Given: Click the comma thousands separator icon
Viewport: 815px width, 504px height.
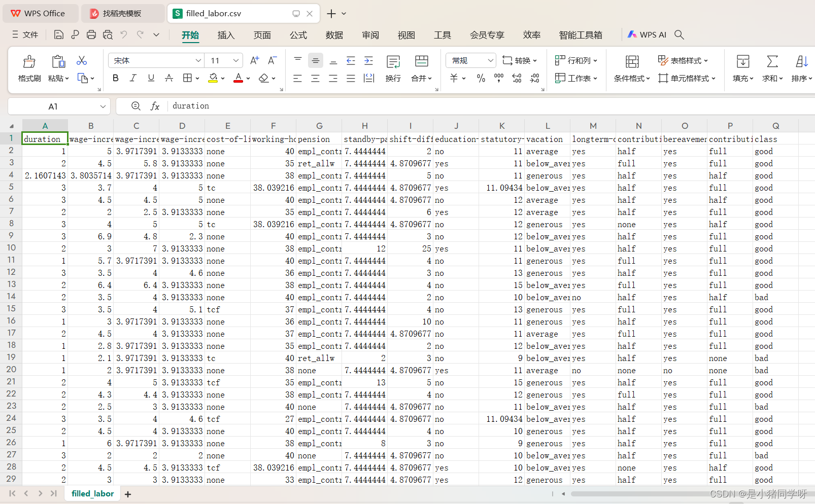Looking at the screenshot, I should click(498, 78).
